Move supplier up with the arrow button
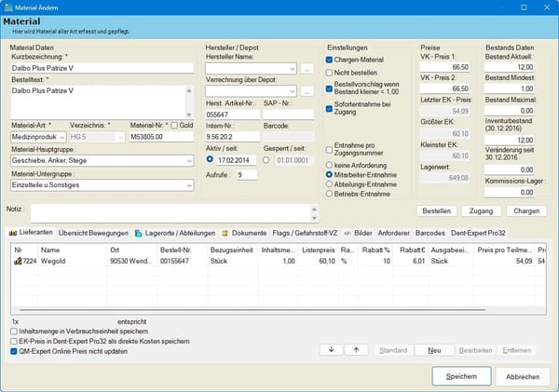The width and height of the screenshot is (559, 392). (x=356, y=350)
